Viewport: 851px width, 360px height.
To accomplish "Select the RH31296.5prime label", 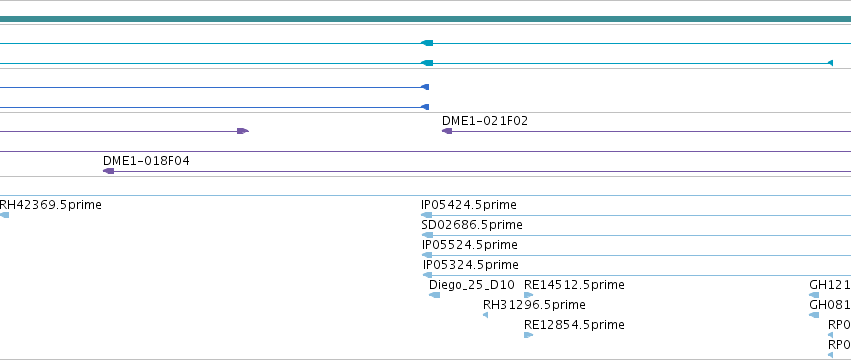I will [x=534, y=305].
